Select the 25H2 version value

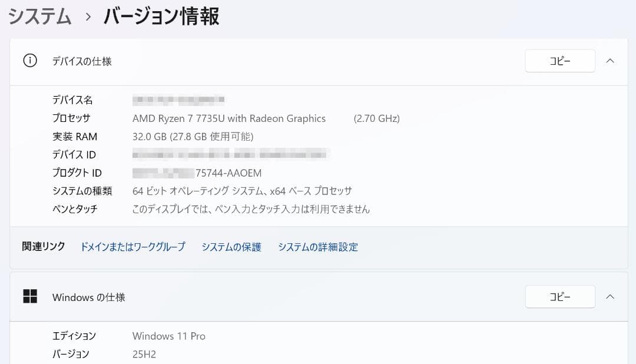[x=144, y=354]
